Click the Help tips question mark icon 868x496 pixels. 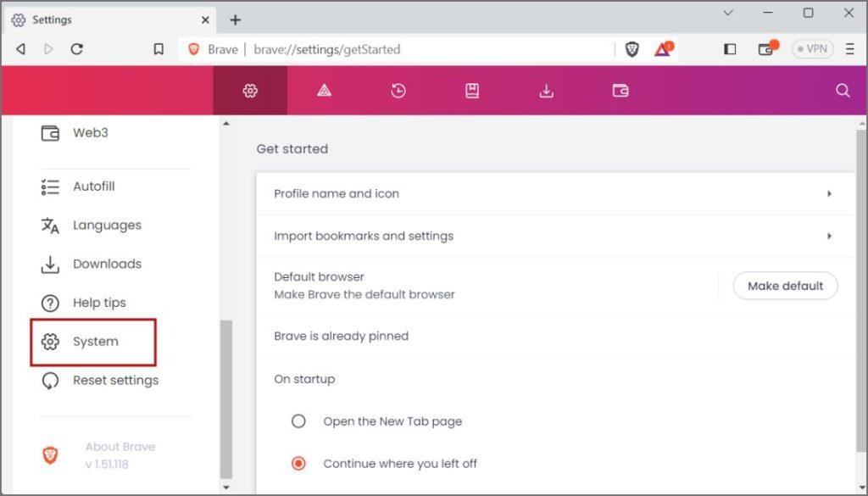point(50,303)
